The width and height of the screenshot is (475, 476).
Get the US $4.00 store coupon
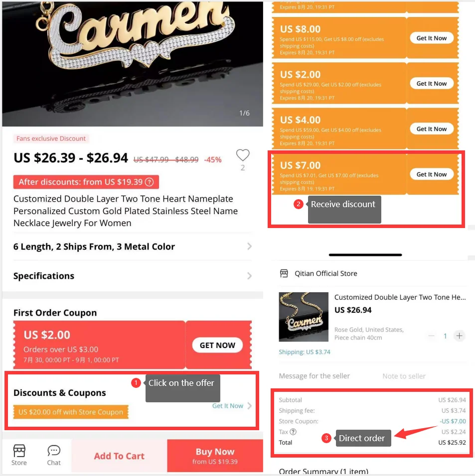[432, 129]
